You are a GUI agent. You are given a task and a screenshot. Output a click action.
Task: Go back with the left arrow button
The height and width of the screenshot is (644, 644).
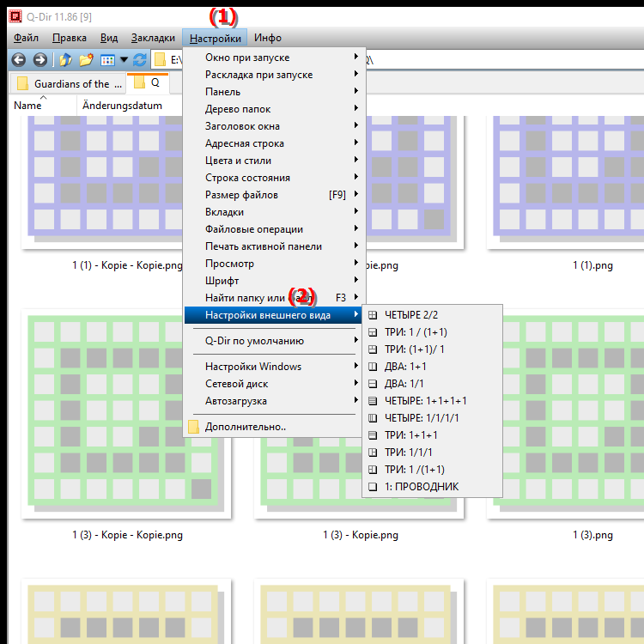(x=19, y=60)
